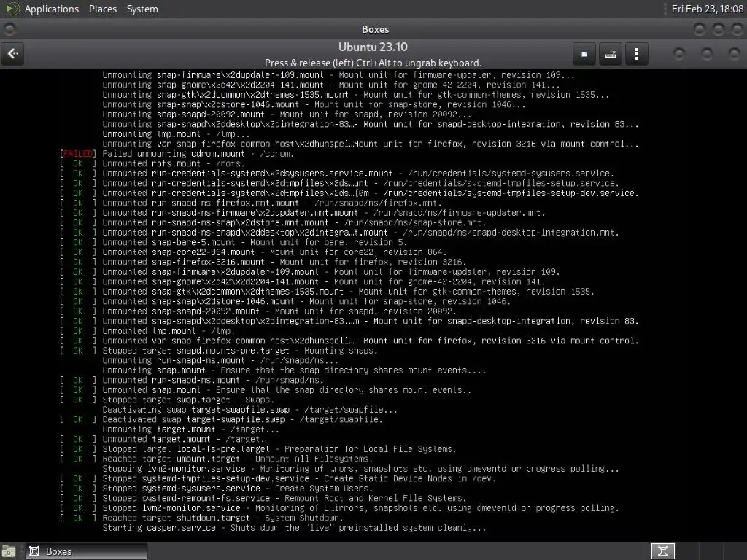
Task: Click the red FAILED status on the cdrom.mount line
Action: click(77, 154)
